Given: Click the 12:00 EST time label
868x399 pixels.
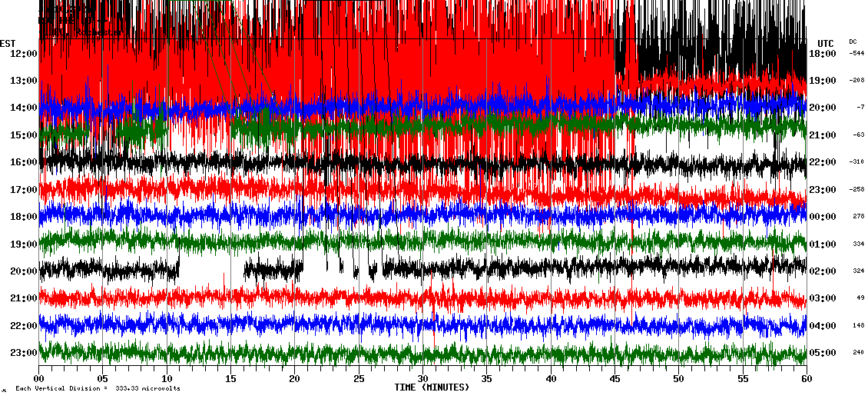Looking at the screenshot, I should 25,53.
